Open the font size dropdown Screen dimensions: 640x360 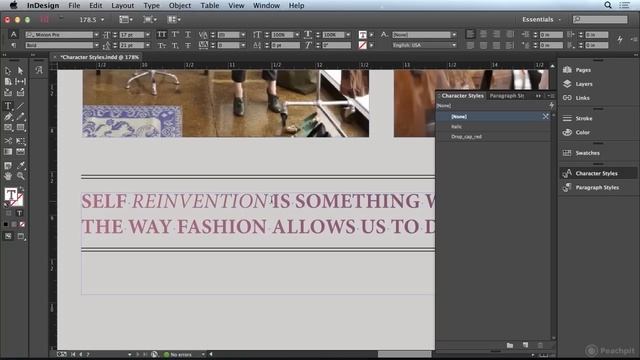click(x=147, y=35)
